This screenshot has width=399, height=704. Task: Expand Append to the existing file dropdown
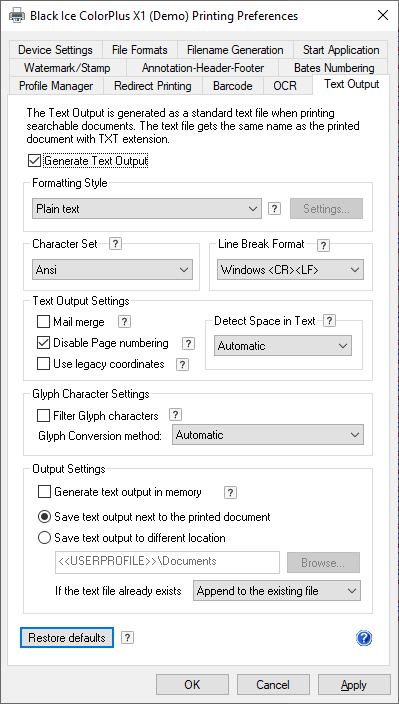[276, 591]
